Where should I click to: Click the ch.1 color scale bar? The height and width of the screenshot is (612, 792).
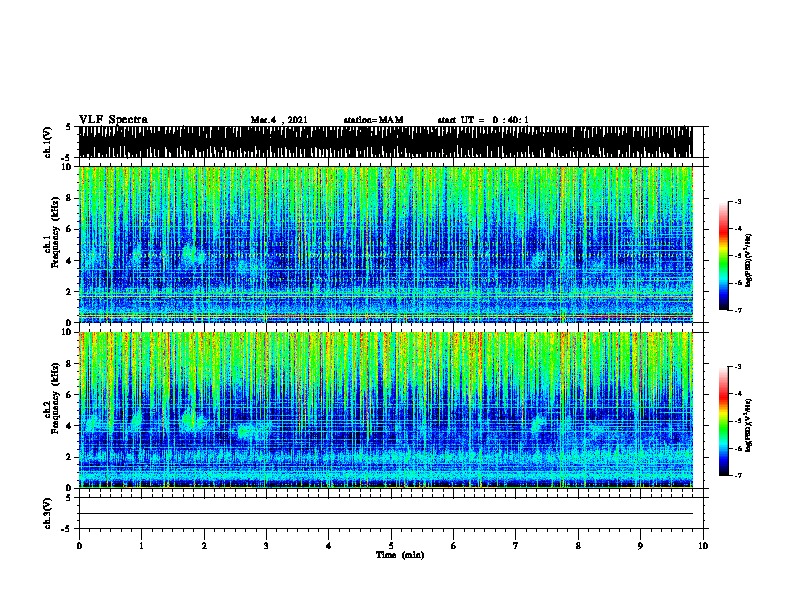724,256
